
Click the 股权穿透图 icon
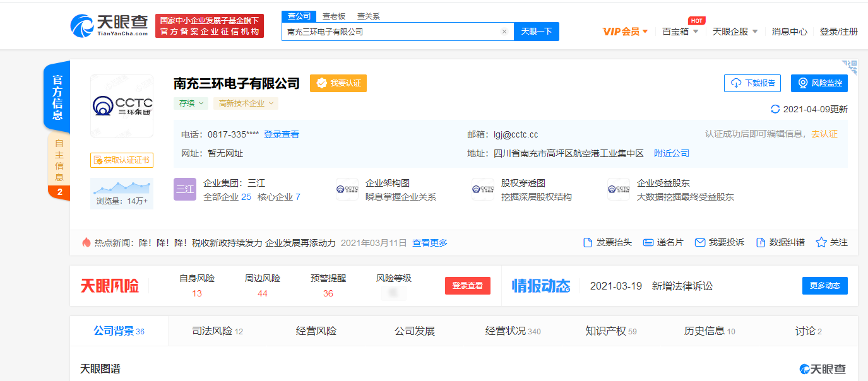click(483, 189)
